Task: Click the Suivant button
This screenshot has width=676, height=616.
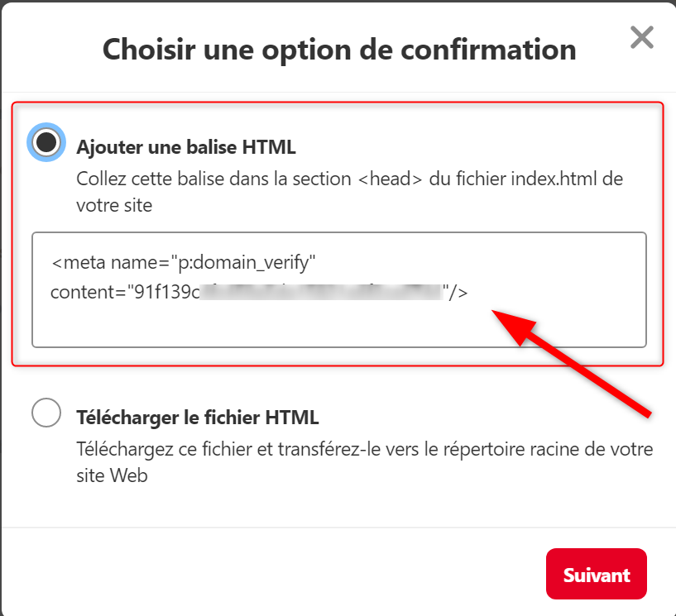Action: (597, 574)
